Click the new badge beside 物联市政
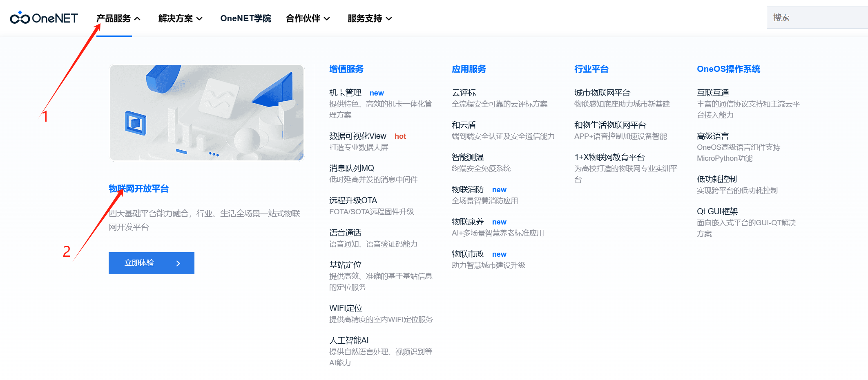The width and height of the screenshot is (868, 380). point(499,254)
